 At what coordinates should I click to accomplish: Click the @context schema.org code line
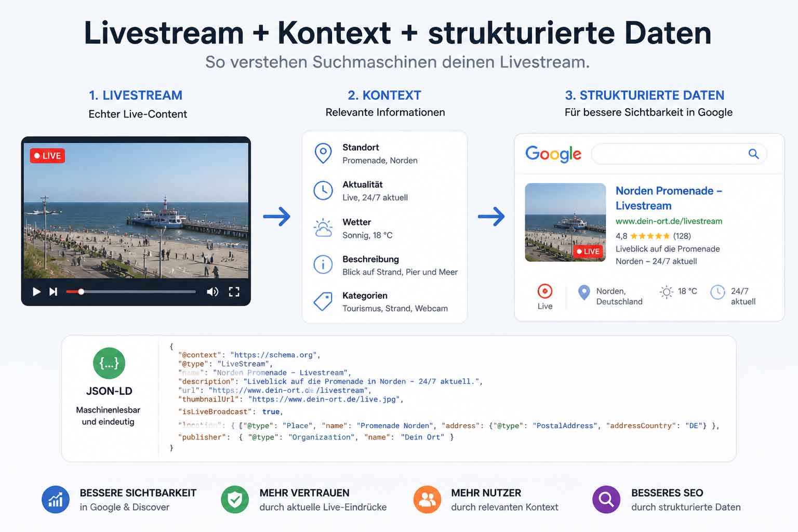249,355
